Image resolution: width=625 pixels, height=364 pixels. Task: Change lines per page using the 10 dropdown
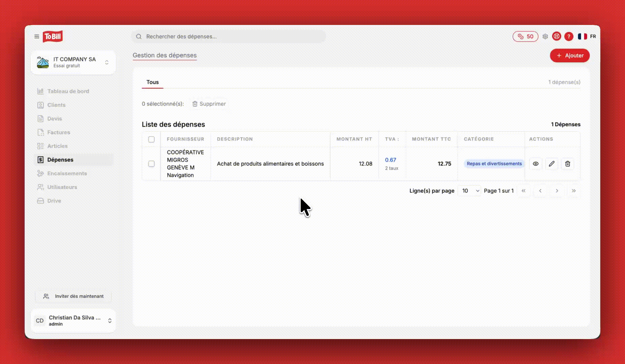[x=469, y=190]
